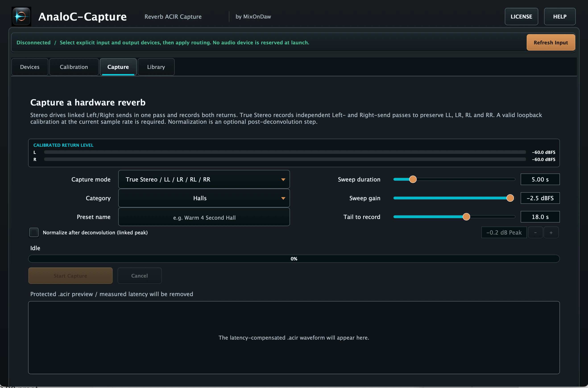
Task: Increase peak level with plus button
Action: point(551,232)
